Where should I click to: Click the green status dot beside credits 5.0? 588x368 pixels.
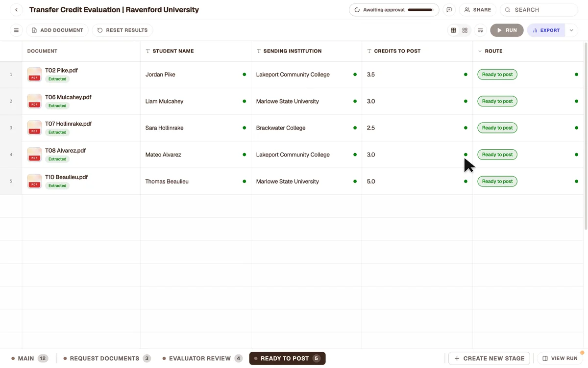[465, 182]
